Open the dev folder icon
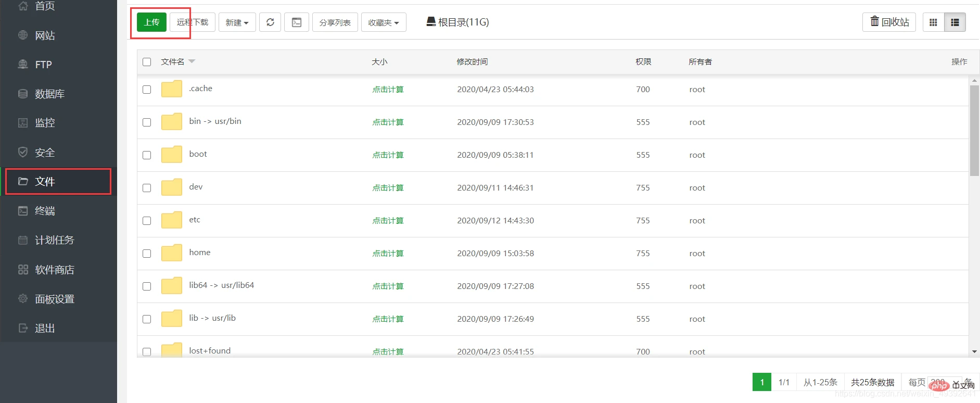980x403 pixels. (171, 187)
